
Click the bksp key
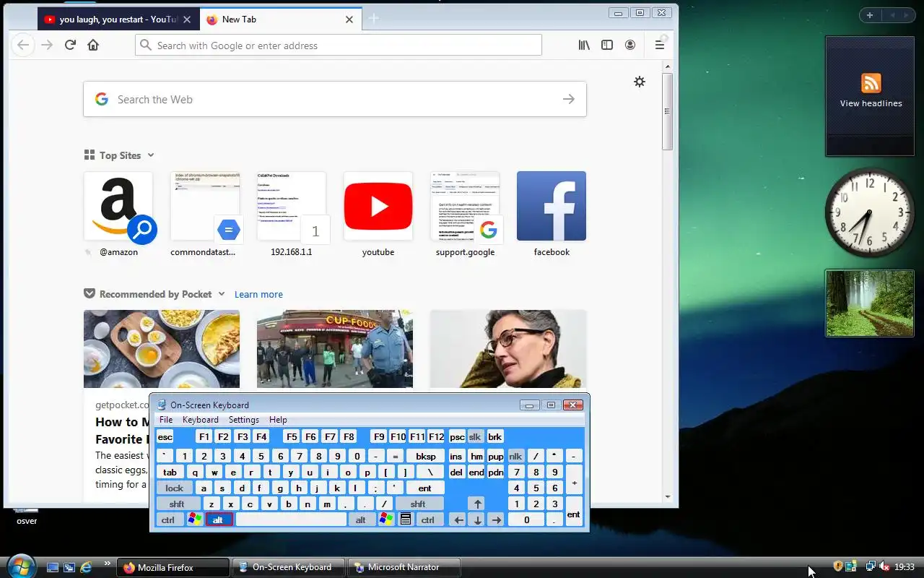click(425, 456)
